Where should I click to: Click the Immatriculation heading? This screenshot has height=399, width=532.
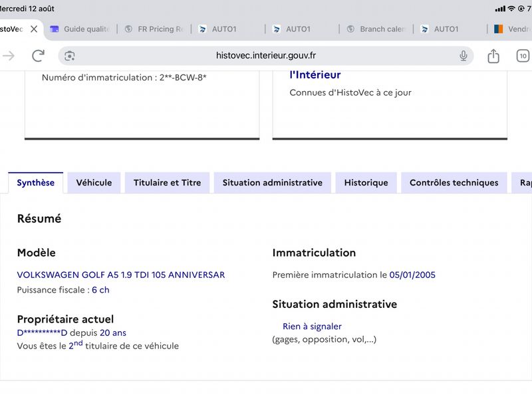(x=314, y=253)
